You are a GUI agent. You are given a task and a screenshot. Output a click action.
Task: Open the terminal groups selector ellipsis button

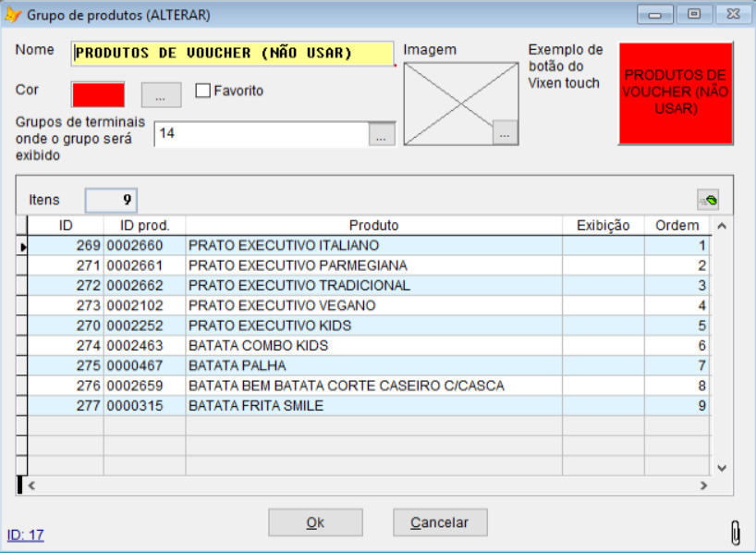pos(382,134)
